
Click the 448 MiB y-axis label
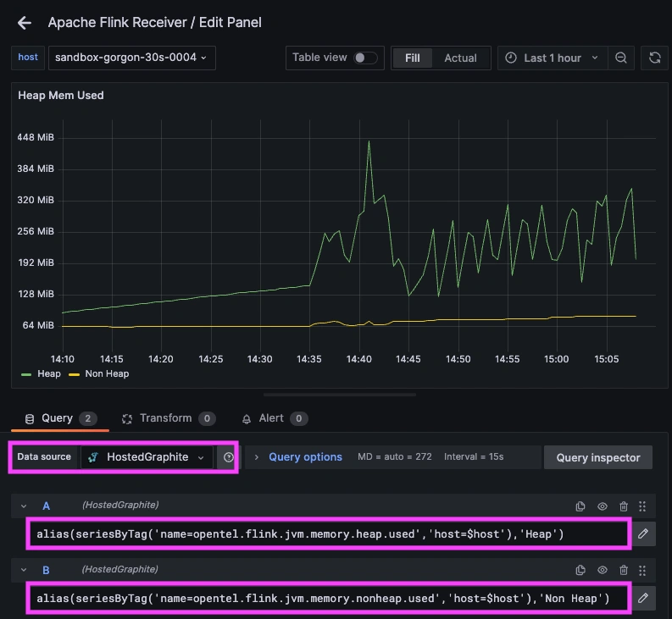point(36,137)
